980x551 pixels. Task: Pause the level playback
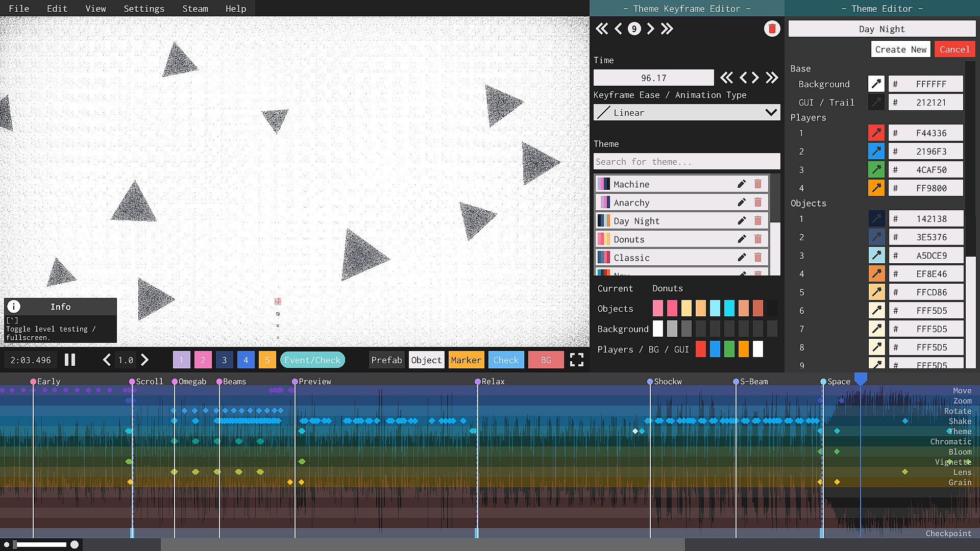[x=70, y=360]
